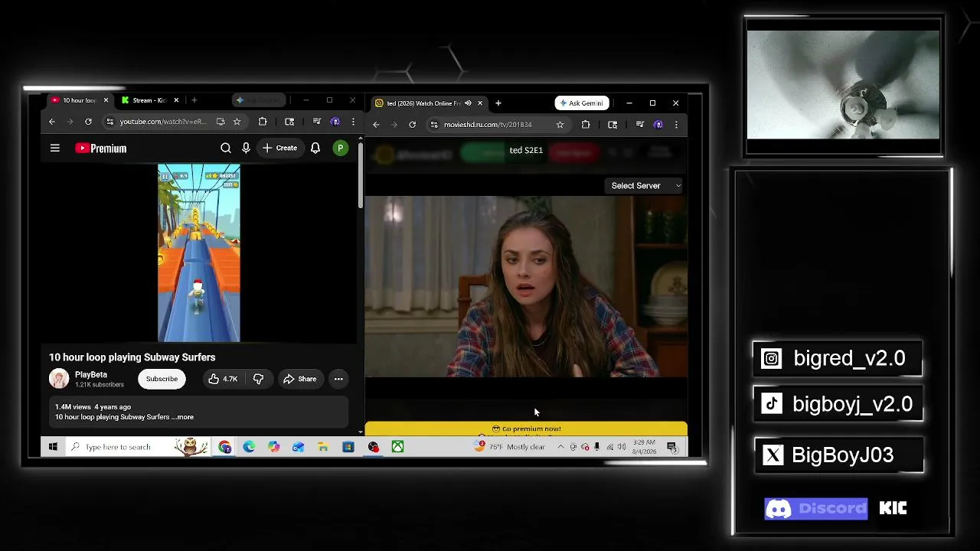Open profile avatar in movieshd browser window
This screenshot has width=980, height=551.
(658, 125)
